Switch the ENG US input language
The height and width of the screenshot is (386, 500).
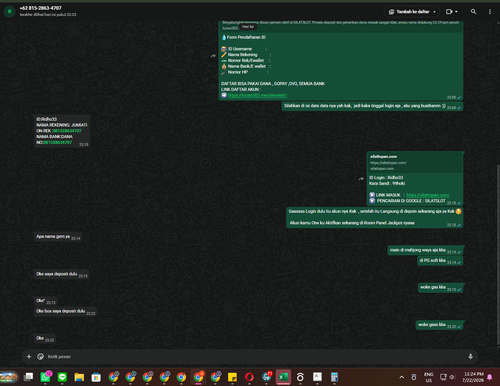429,377
